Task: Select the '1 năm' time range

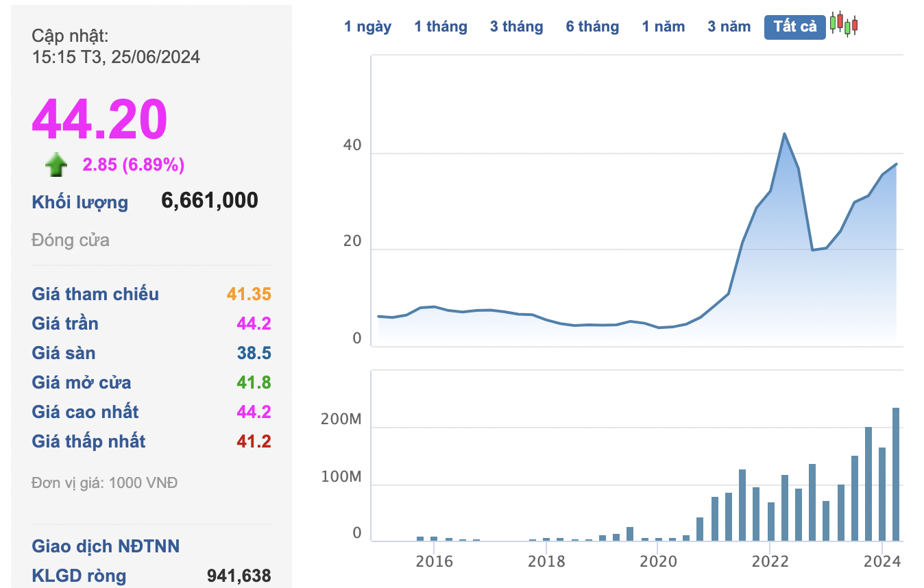Action: click(x=664, y=27)
